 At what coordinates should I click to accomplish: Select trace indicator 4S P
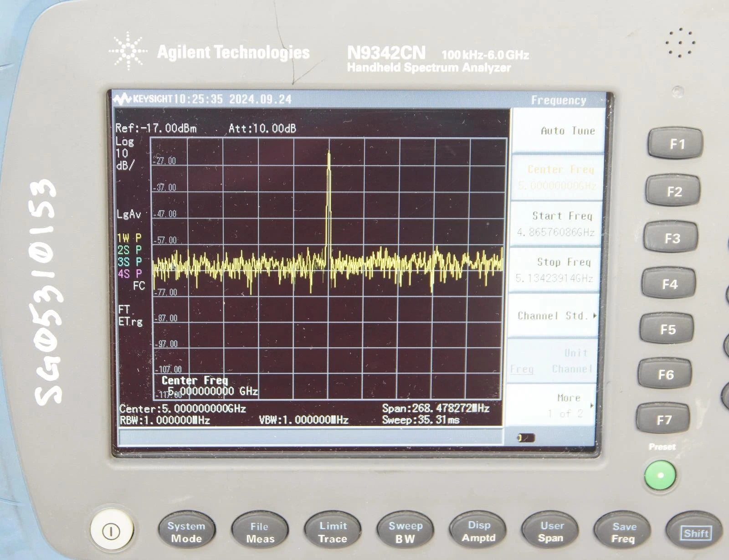click(129, 273)
